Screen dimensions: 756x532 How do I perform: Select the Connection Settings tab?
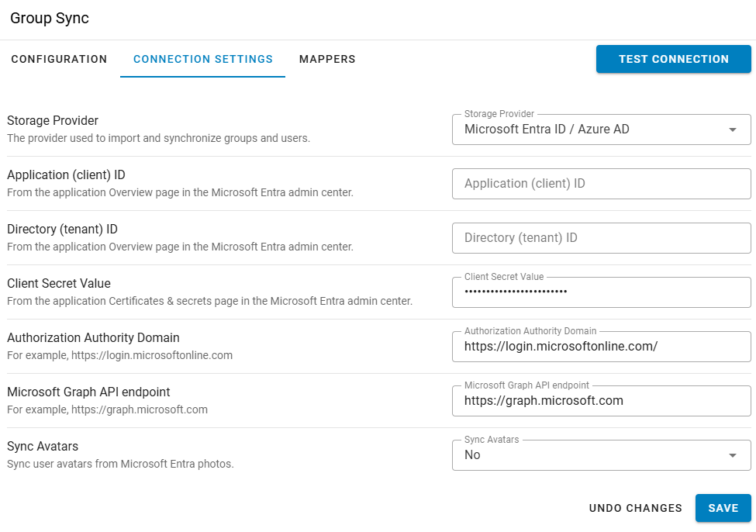203,59
